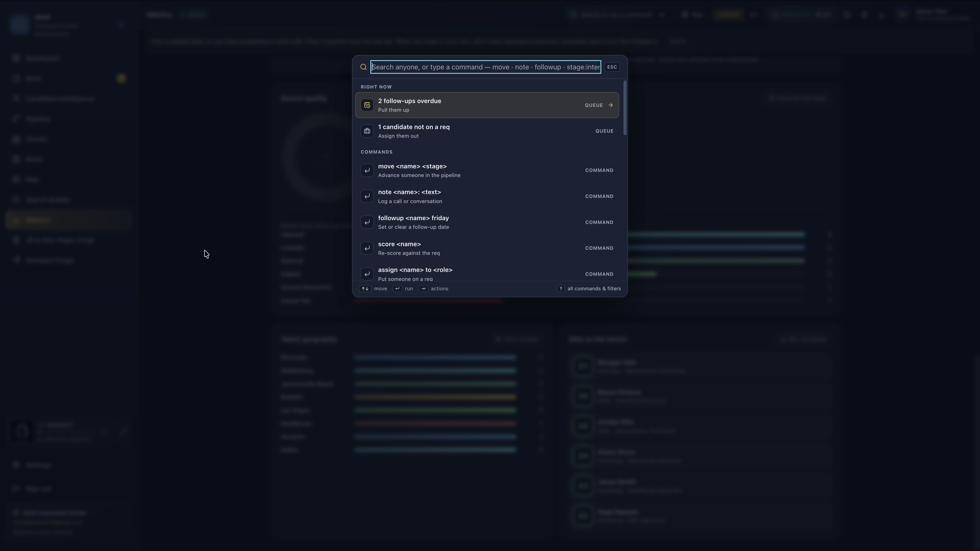The height and width of the screenshot is (551, 980).
Task: Click the 'Re-score against the req' text
Action: pyautogui.click(x=409, y=253)
